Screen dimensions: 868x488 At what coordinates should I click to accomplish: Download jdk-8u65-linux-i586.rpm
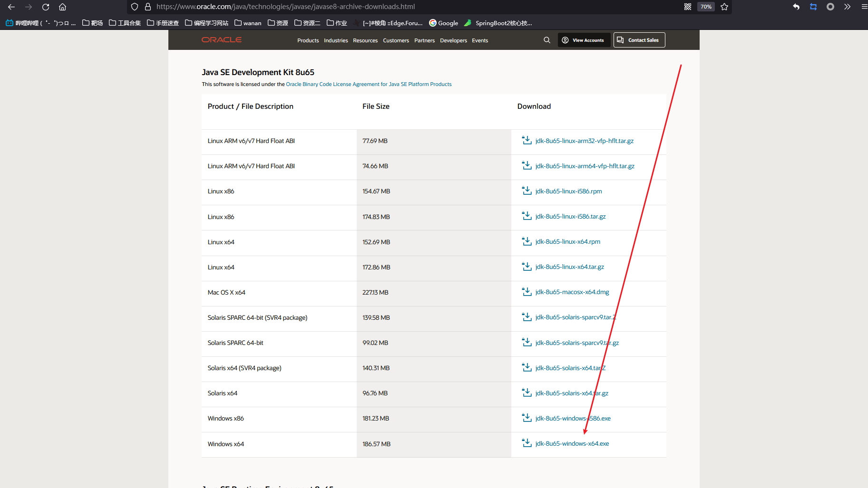pos(568,191)
